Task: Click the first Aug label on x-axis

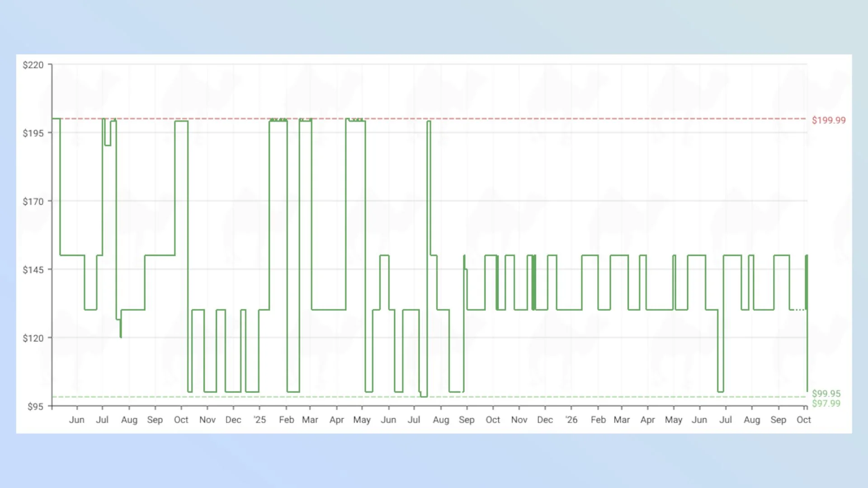Action: click(129, 420)
